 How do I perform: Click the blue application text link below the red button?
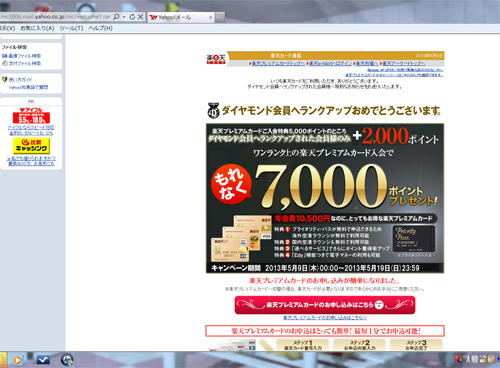click(325, 318)
